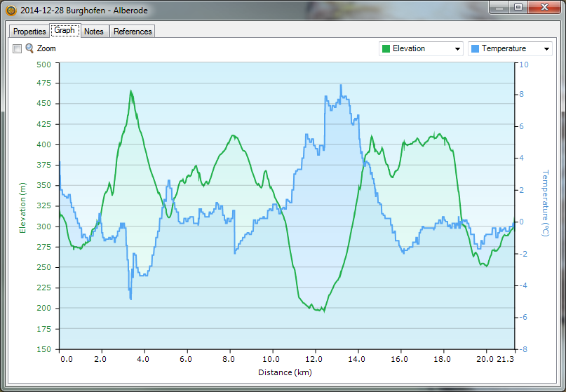566x392 pixels.
Task: Click the arrow on the Elevation combo box
Action: tap(458, 49)
